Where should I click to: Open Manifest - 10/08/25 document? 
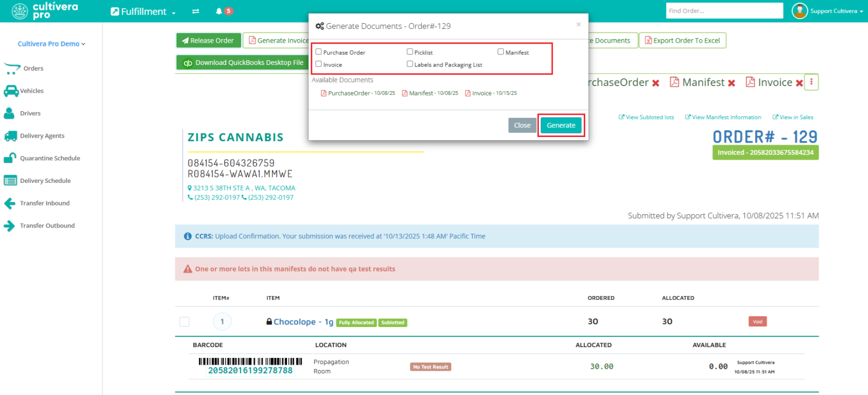pos(430,93)
